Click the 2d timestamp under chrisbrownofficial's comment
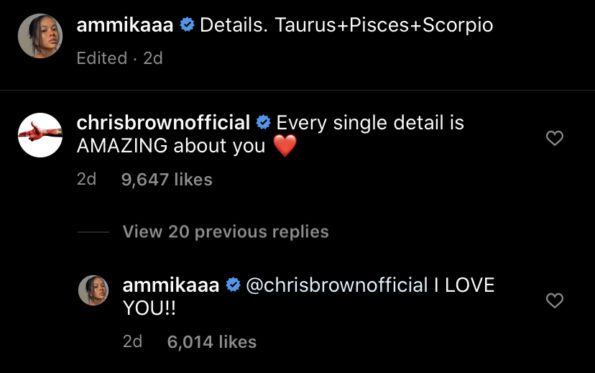 click(87, 179)
